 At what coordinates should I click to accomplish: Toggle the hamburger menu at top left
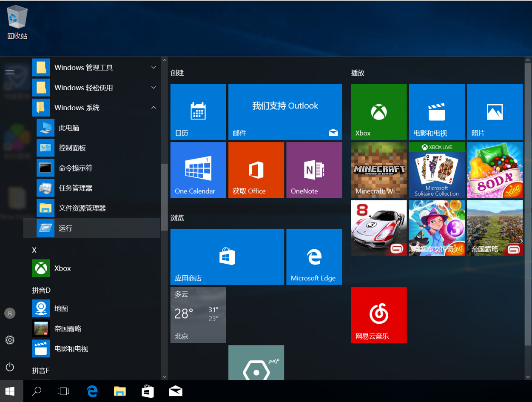coord(10,72)
